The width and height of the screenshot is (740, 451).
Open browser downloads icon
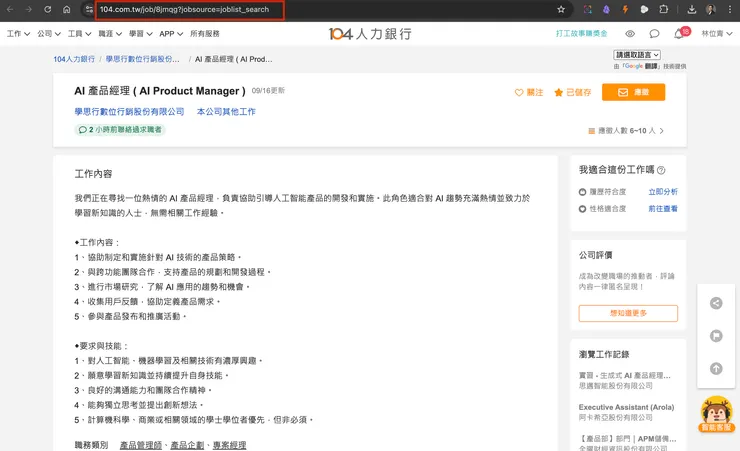point(691,9)
